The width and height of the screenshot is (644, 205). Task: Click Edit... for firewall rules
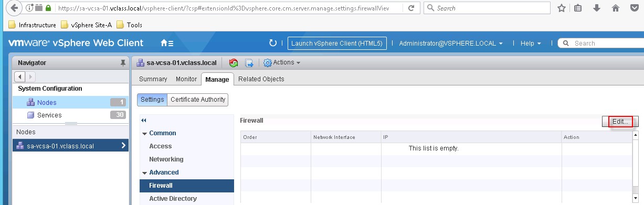[620, 121]
